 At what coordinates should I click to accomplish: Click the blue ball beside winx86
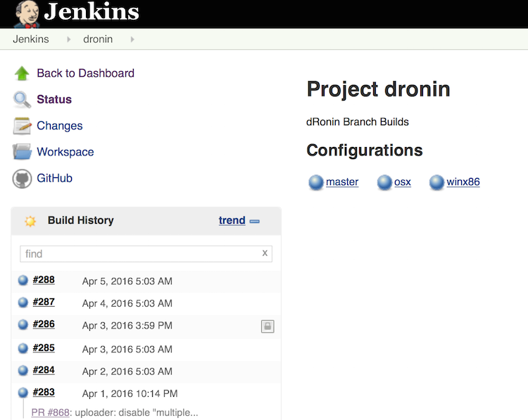click(x=436, y=182)
